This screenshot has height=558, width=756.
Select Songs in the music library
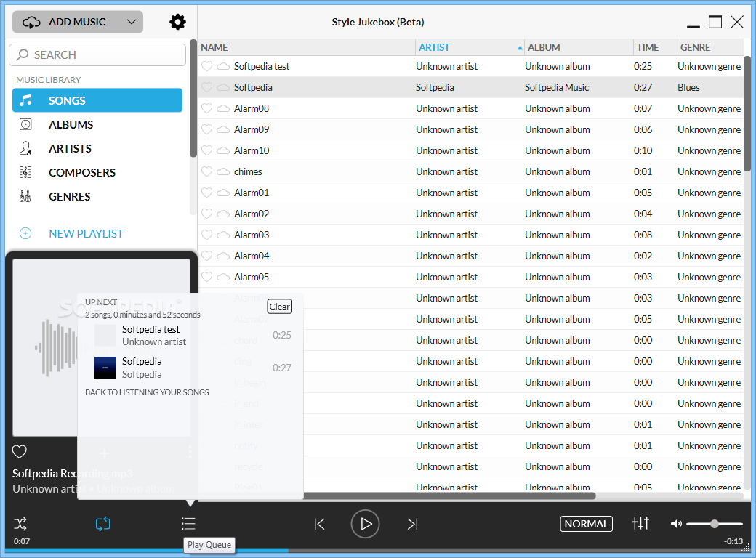click(x=97, y=100)
